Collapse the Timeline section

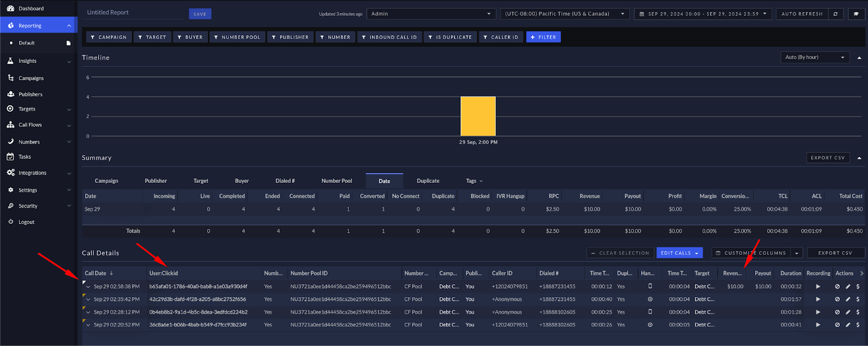pos(859,57)
